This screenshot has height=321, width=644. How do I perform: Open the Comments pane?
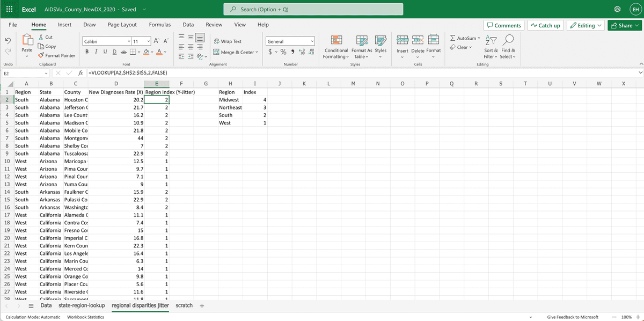pyautogui.click(x=503, y=25)
